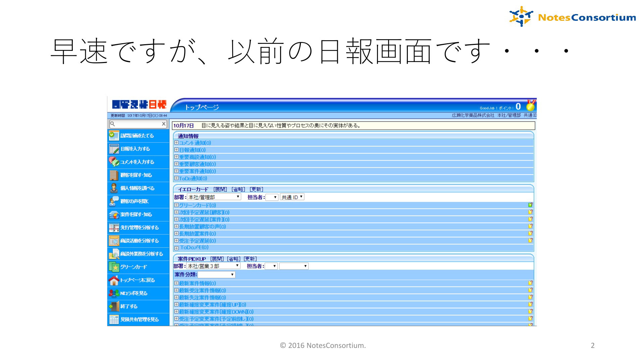Open 商談外業務を分析する document icon
The image size is (644, 362).
tap(114, 254)
